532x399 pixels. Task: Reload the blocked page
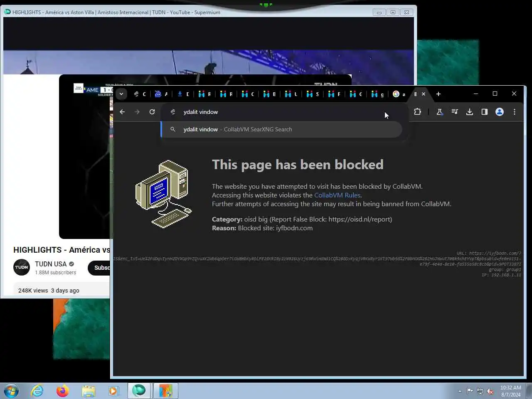[x=152, y=112]
